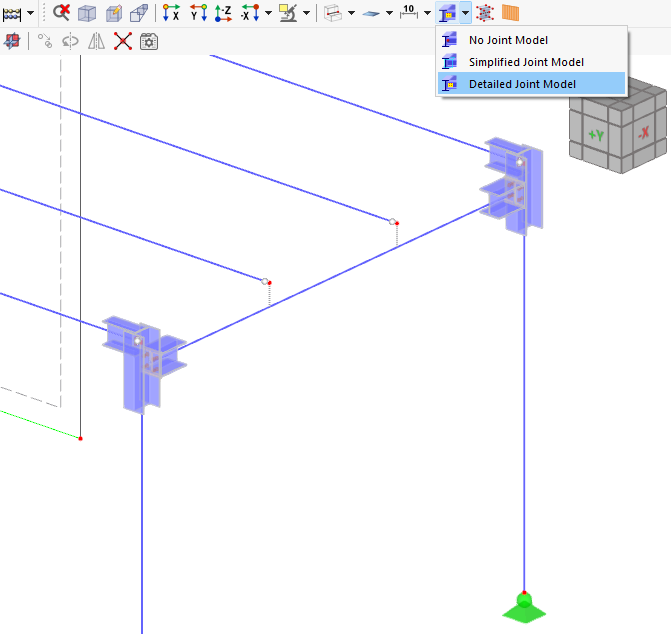The width and height of the screenshot is (671, 634).
Task: Select the steel joint on the near column
Action: [143, 364]
